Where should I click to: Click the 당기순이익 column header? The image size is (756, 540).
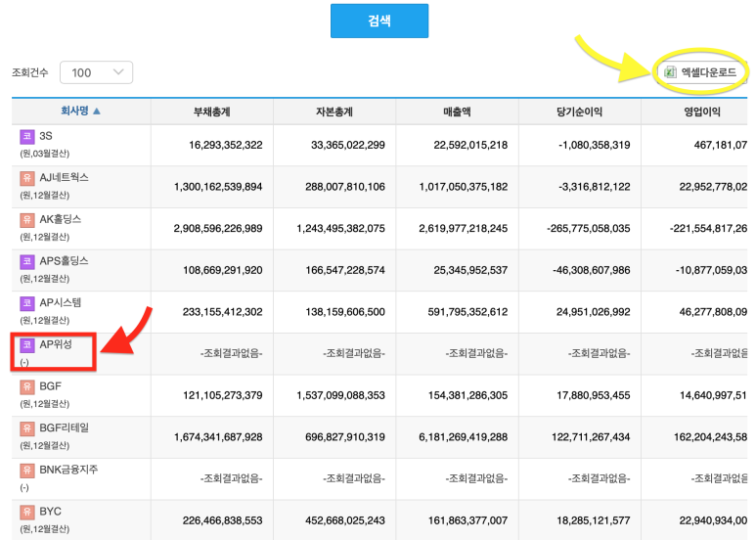580,112
